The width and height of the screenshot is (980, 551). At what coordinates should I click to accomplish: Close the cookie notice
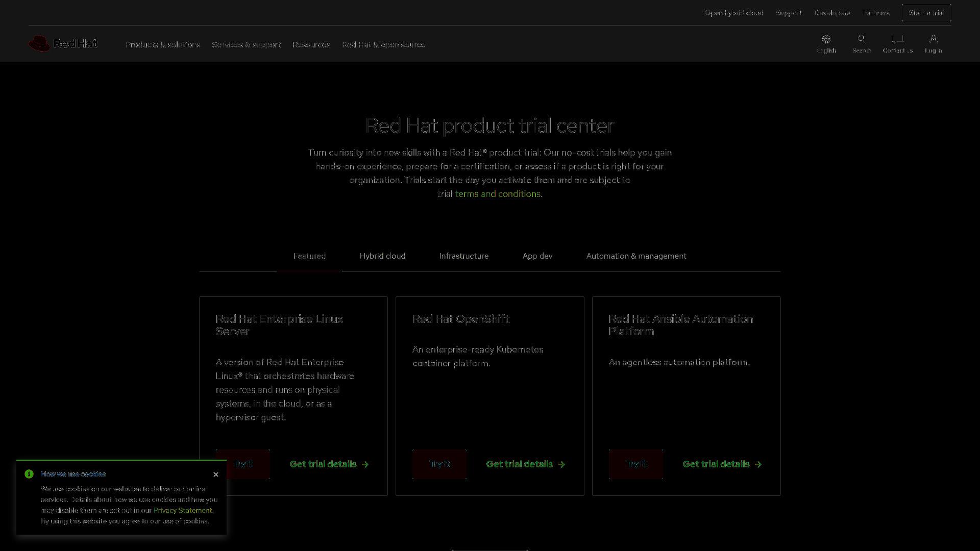coord(216,474)
